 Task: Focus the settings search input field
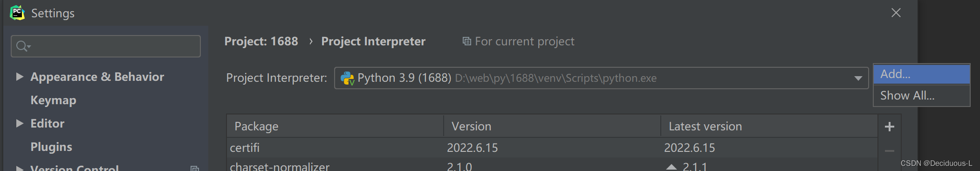tap(106, 46)
